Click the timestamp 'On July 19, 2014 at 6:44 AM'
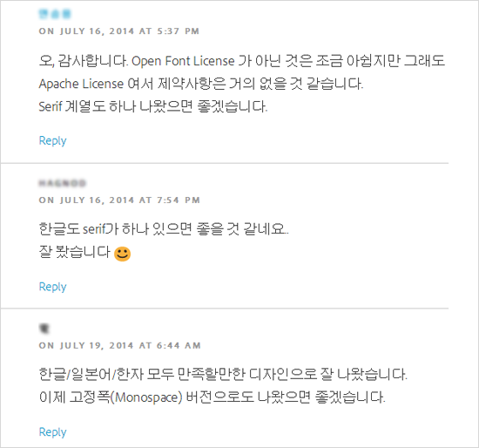This screenshot has width=479, height=448. (x=119, y=345)
